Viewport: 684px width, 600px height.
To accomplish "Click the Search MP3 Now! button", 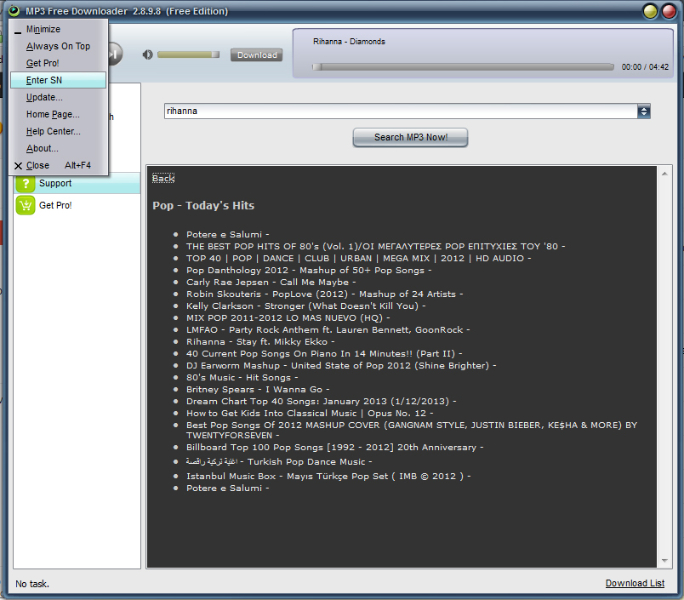I will tap(410, 137).
